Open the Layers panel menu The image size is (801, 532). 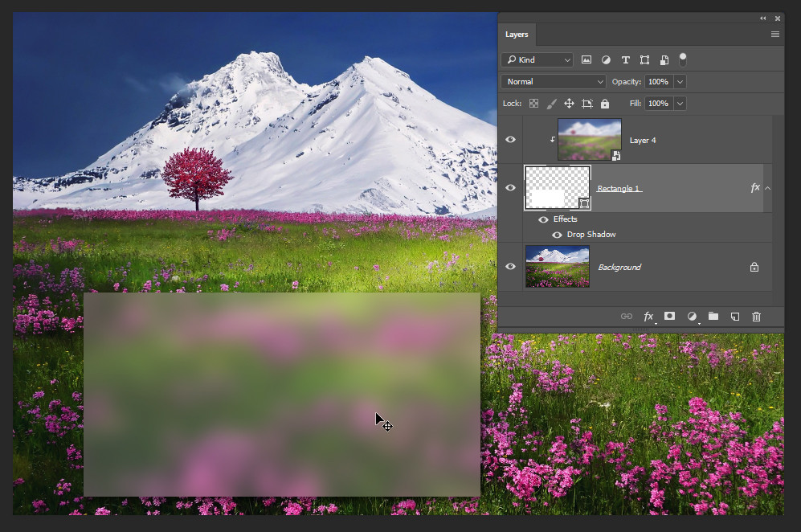point(774,34)
